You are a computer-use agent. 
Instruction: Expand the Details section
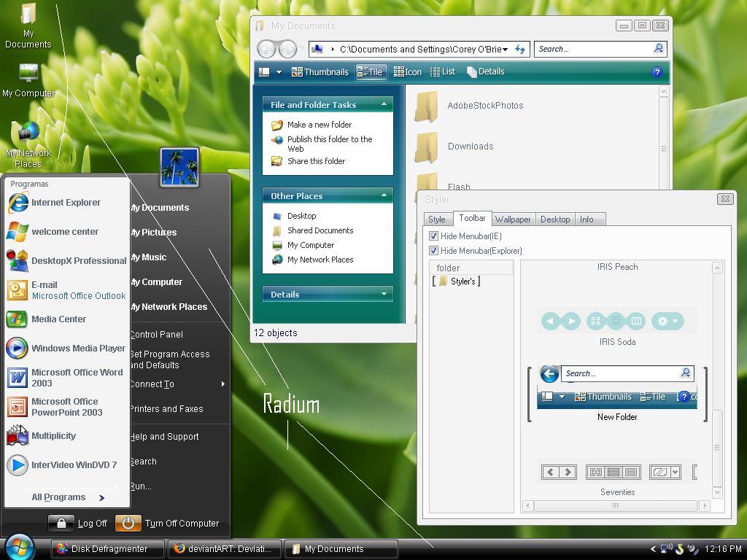click(384, 294)
